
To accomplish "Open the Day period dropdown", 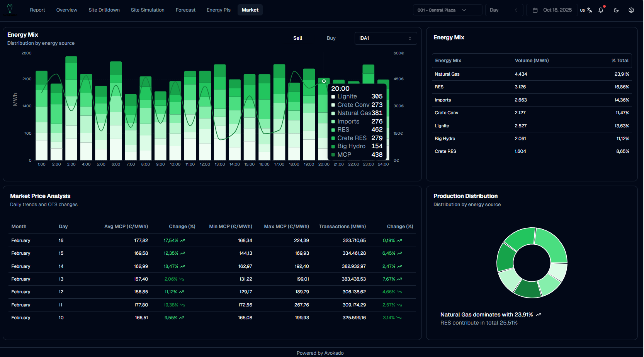I will click(x=504, y=10).
